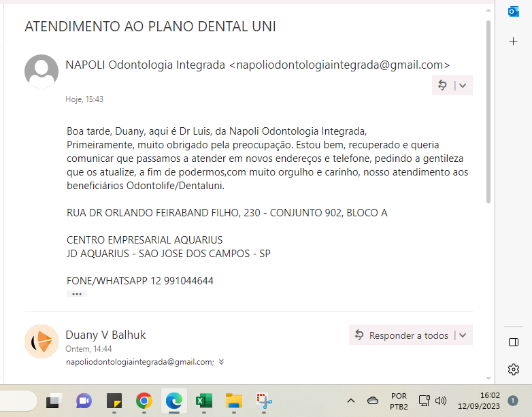The width and height of the screenshot is (532, 417).
Task: Reply to NAPOLI message with arrow icon
Action: 442,85
